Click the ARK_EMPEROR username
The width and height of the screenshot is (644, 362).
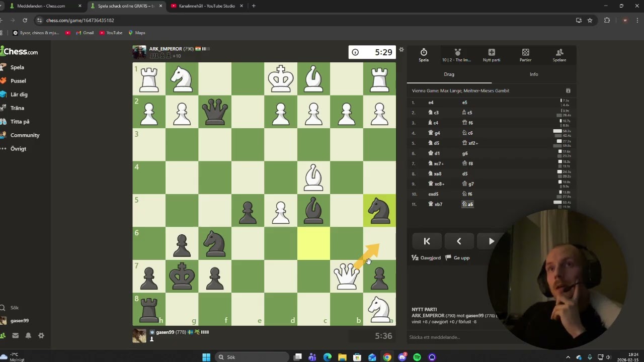(x=165, y=49)
